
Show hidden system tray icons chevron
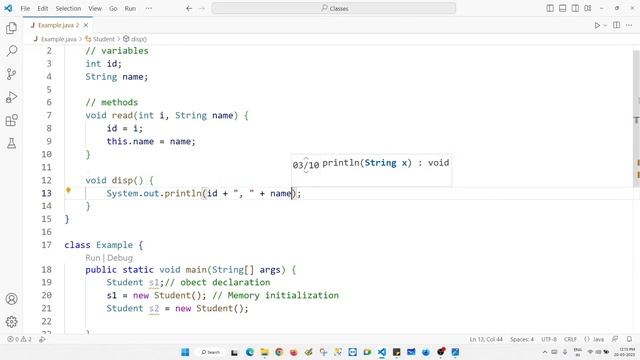[544, 352]
